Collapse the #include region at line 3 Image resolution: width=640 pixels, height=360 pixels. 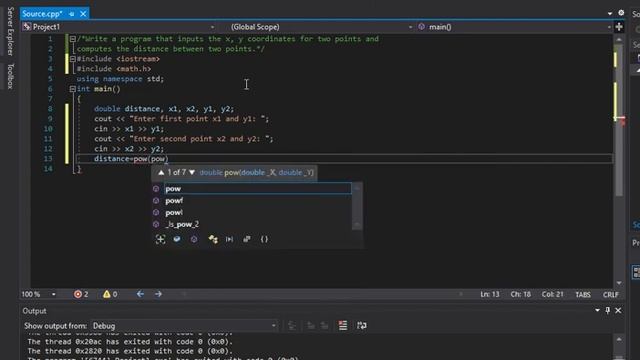[72, 59]
